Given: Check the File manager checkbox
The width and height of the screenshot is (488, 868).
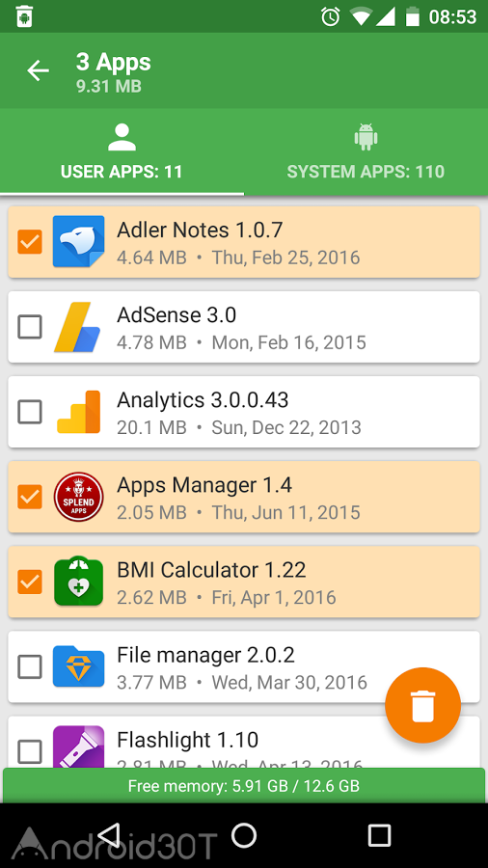Looking at the screenshot, I should [30, 666].
